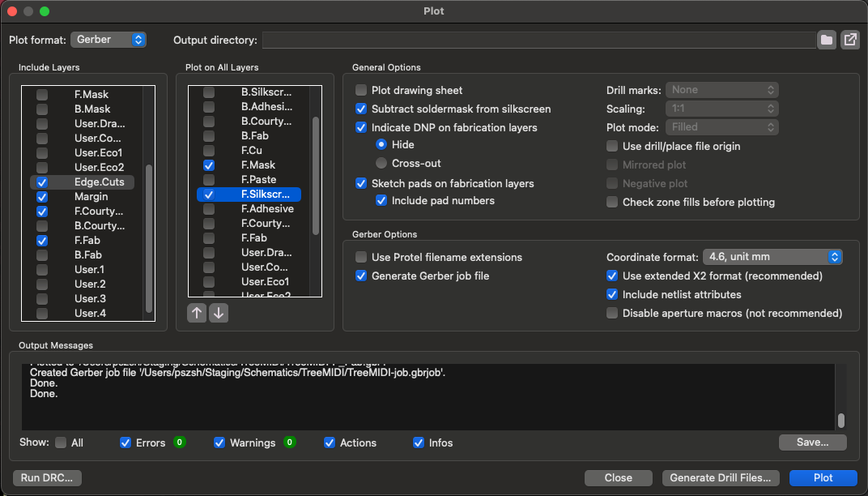Image resolution: width=868 pixels, height=496 pixels.
Task: Click the browse output directory folder icon
Action: (826, 40)
